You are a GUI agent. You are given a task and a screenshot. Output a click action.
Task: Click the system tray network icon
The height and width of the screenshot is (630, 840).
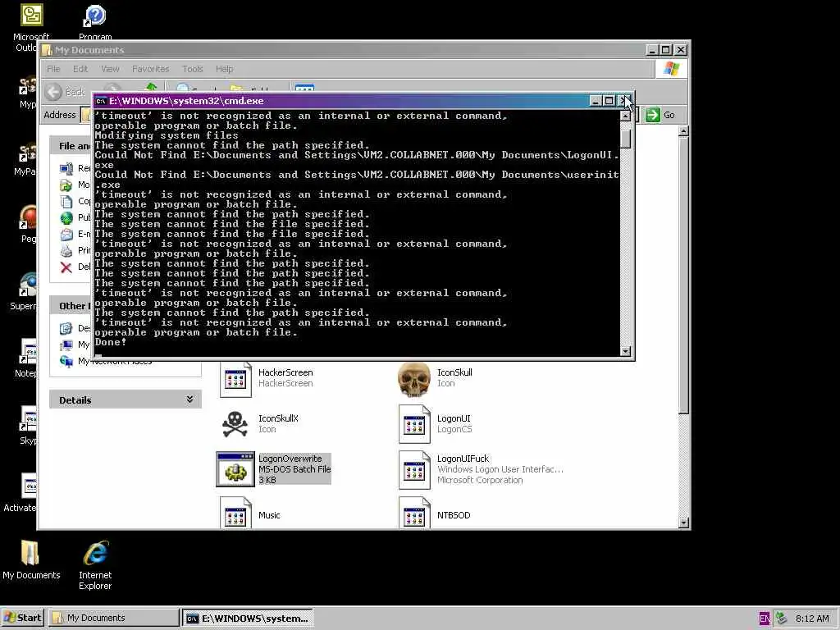[782, 619]
